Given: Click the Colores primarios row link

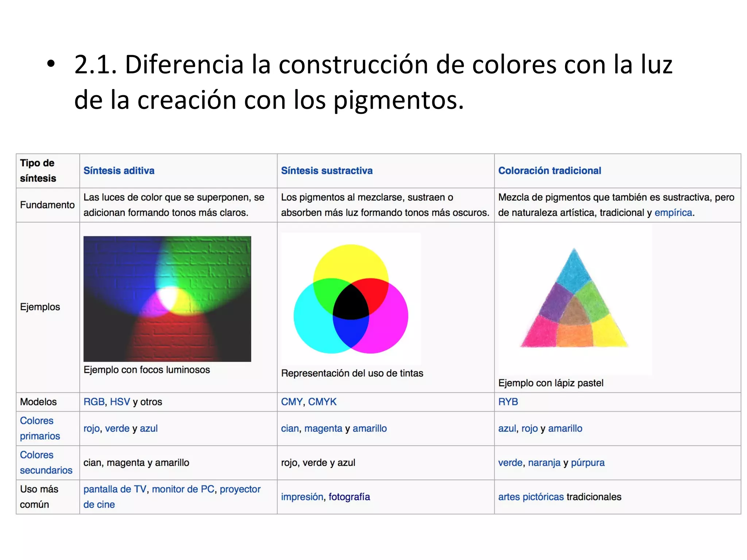Looking at the screenshot, I should pos(40,428).
